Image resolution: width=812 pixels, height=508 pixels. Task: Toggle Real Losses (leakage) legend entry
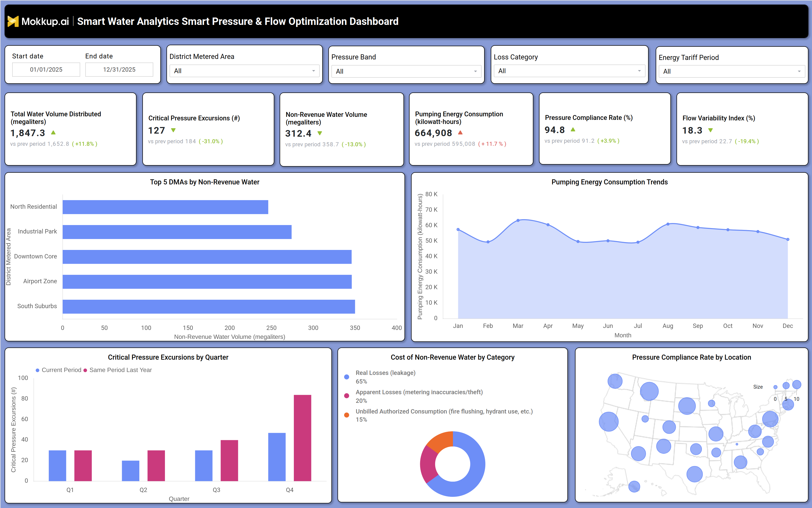tap(380, 377)
